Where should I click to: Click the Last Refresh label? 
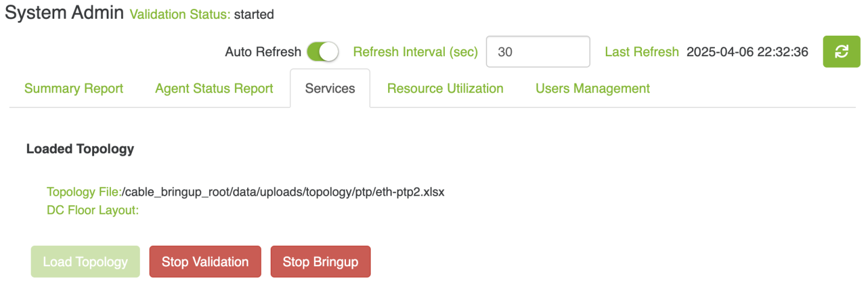tap(641, 52)
